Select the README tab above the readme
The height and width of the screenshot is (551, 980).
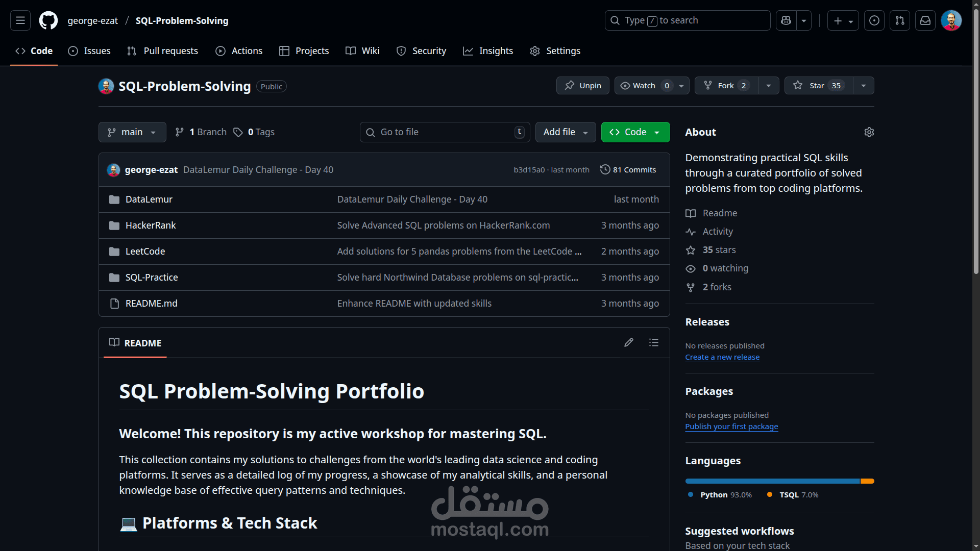[x=135, y=343]
